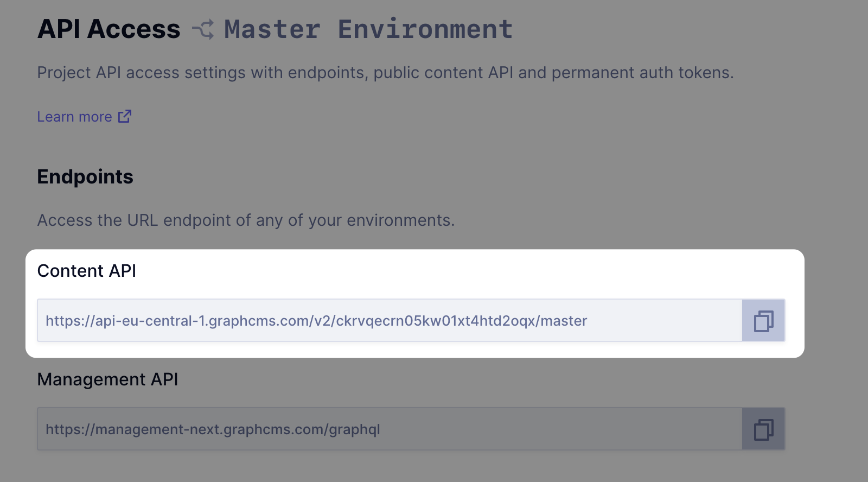Open the environment switcher for Master Environment

point(204,28)
